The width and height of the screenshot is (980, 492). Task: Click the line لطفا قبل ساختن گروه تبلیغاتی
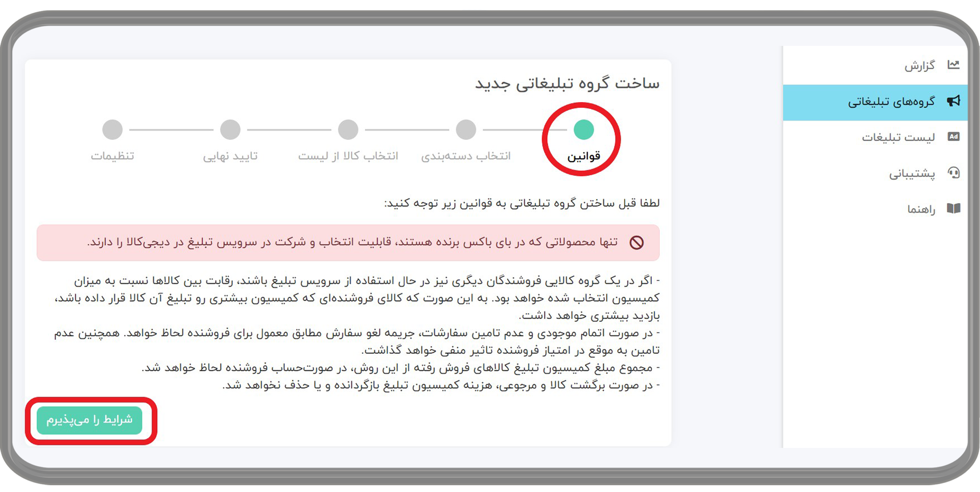click(522, 203)
